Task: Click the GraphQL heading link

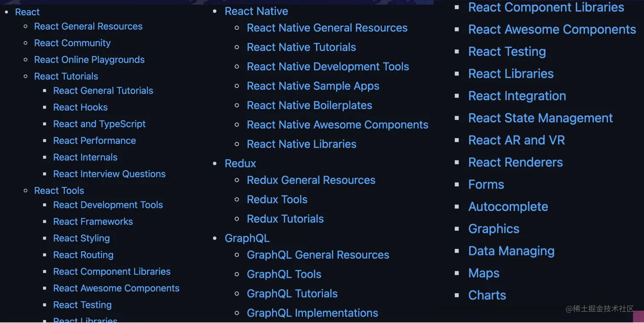Action: (247, 238)
